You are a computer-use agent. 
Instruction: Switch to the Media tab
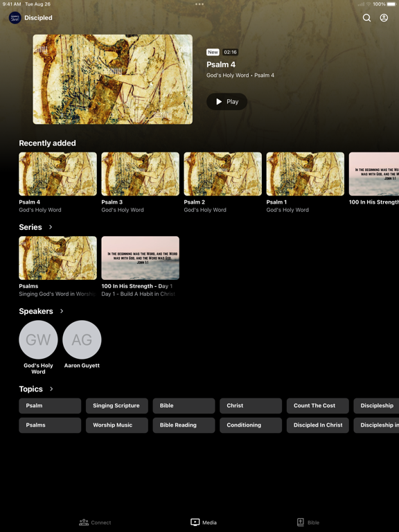pyautogui.click(x=204, y=522)
